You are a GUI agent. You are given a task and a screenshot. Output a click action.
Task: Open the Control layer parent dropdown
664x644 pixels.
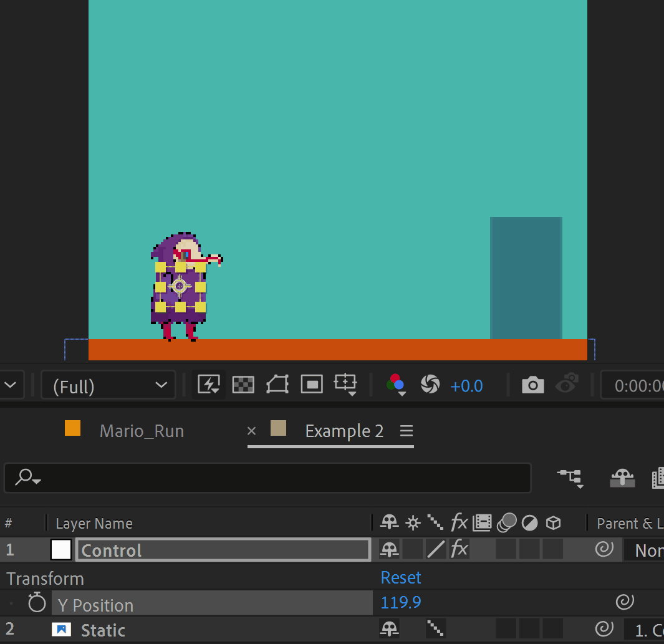(x=643, y=550)
